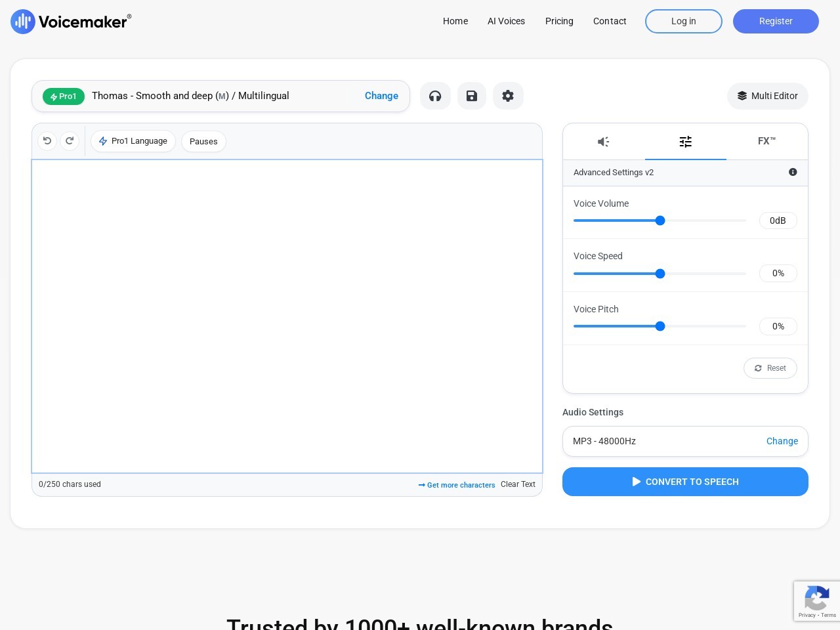
Task: Click the Voice Volume slider handle
Action: coord(660,220)
